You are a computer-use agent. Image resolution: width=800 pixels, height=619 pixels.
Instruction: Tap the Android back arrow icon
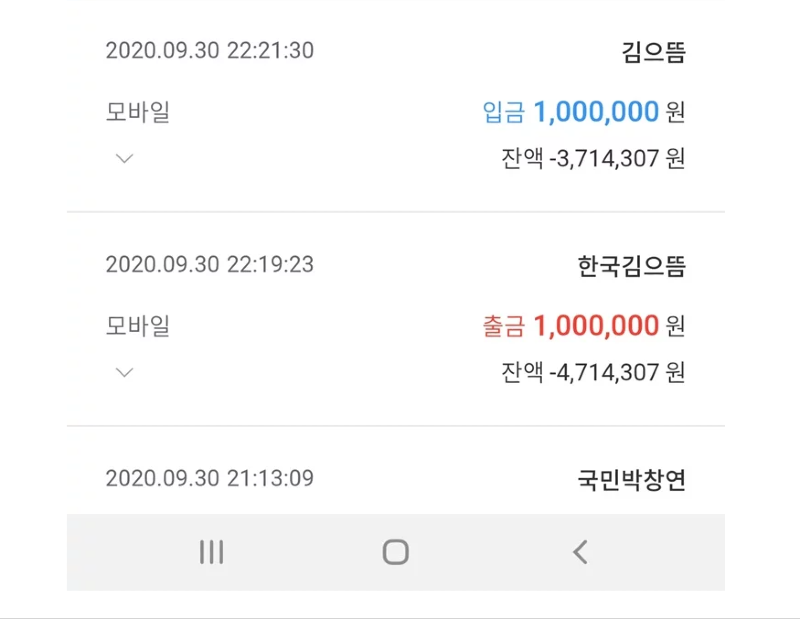click(580, 552)
